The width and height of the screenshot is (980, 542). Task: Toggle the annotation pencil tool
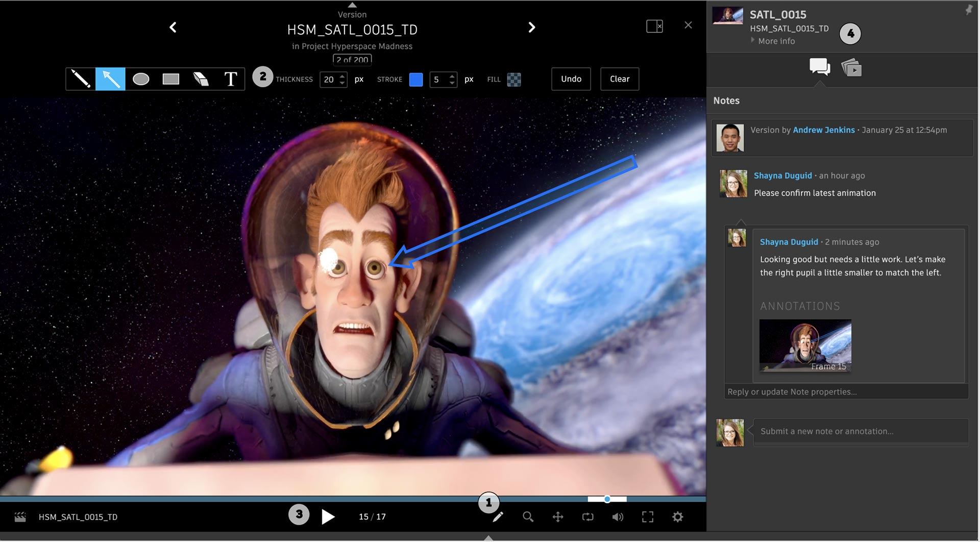click(498, 517)
